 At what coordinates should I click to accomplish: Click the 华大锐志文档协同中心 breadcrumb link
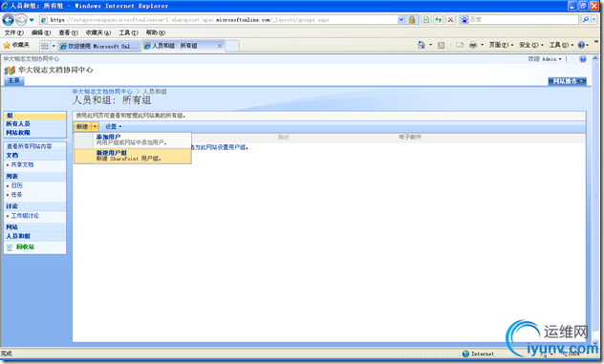point(102,92)
